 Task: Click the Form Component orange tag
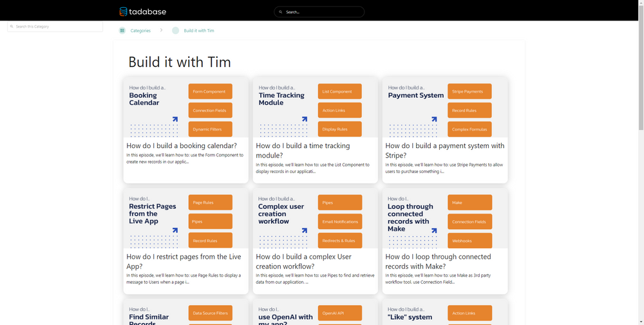[x=211, y=91]
